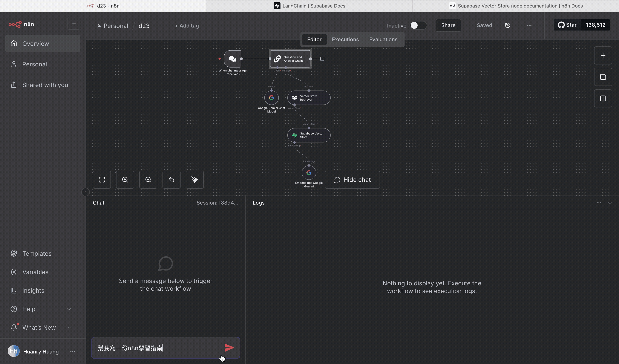The width and height of the screenshot is (619, 364).
Task: Open Insights
Action: click(x=43, y=290)
